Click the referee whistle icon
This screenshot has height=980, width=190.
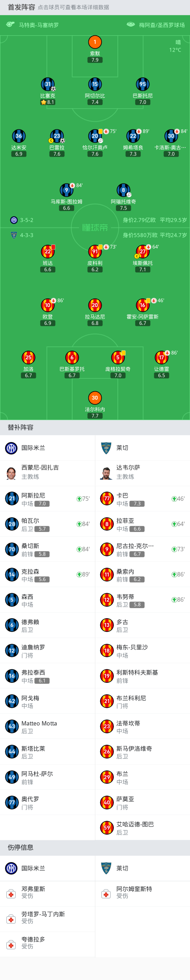[x=10, y=24]
